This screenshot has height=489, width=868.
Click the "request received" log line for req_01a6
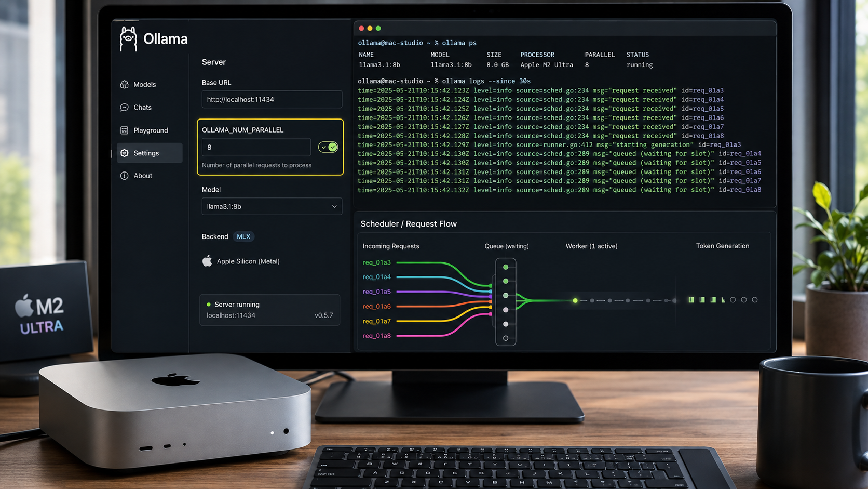(540, 118)
